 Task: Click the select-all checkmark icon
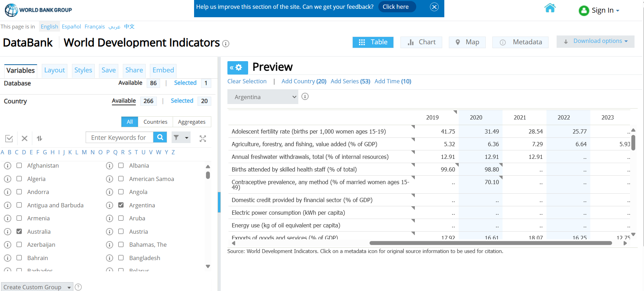(x=9, y=138)
